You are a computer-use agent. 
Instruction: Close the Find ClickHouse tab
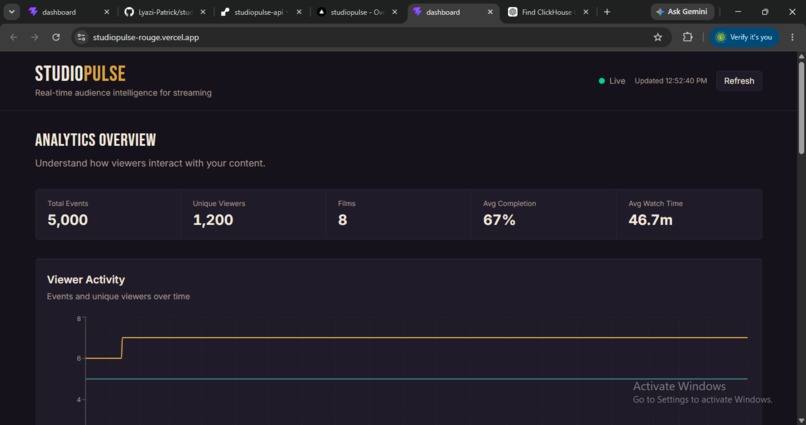pyautogui.click(x=585, y=12)
